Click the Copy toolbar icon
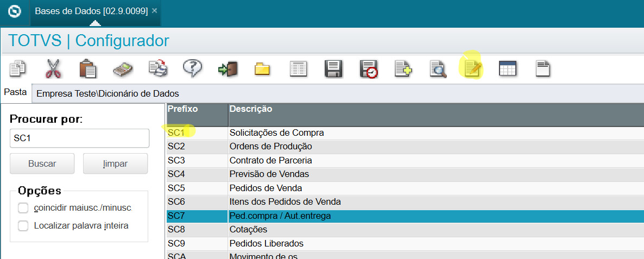The image size is (644, 259). click(17, 68)
